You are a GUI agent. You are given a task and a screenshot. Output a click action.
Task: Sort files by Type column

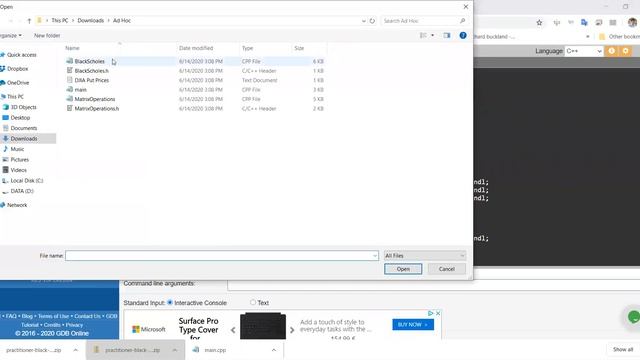(x=247, y=48)
